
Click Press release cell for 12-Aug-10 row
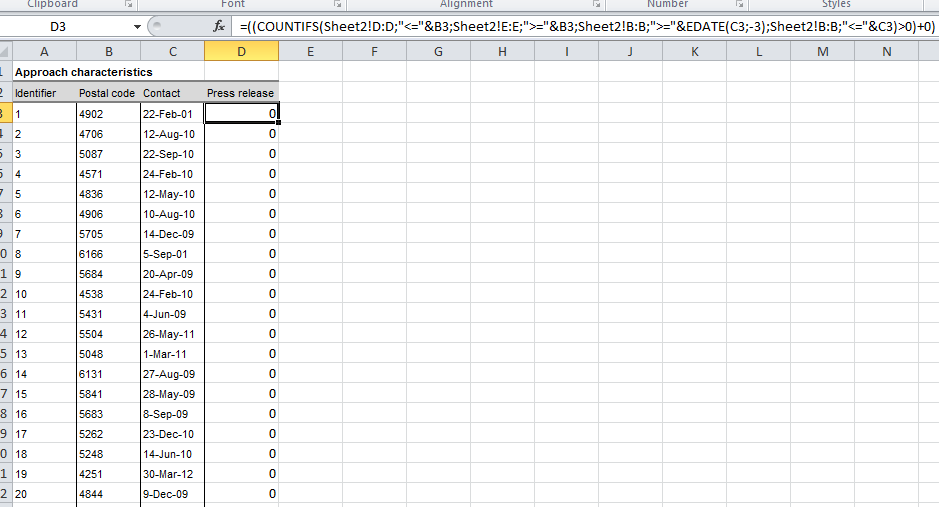pos(241,134)
